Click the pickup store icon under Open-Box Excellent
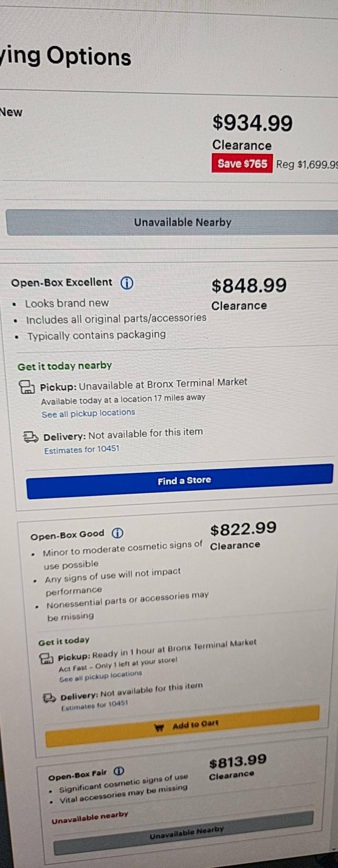This screenshot has width=338, height=868. click(27, 386)
